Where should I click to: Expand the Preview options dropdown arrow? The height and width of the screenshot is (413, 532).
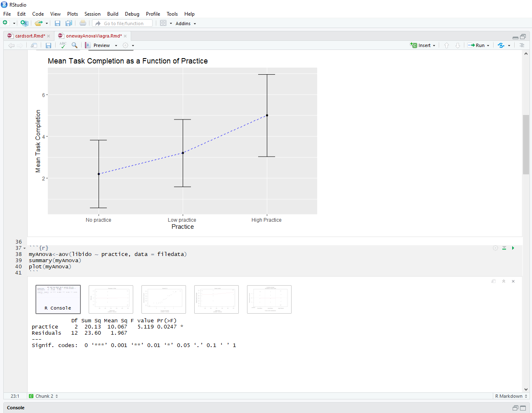pos(116,46)
